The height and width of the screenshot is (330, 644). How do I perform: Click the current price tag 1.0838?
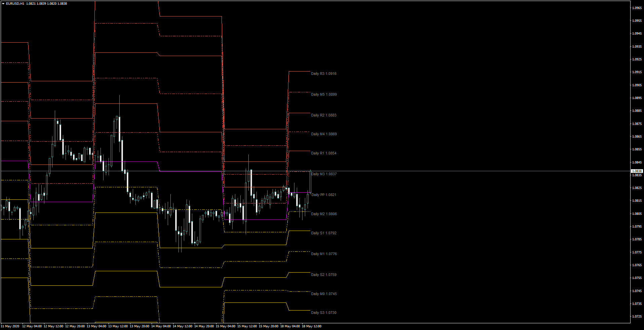pyautogui.click(x=637, y=171)
